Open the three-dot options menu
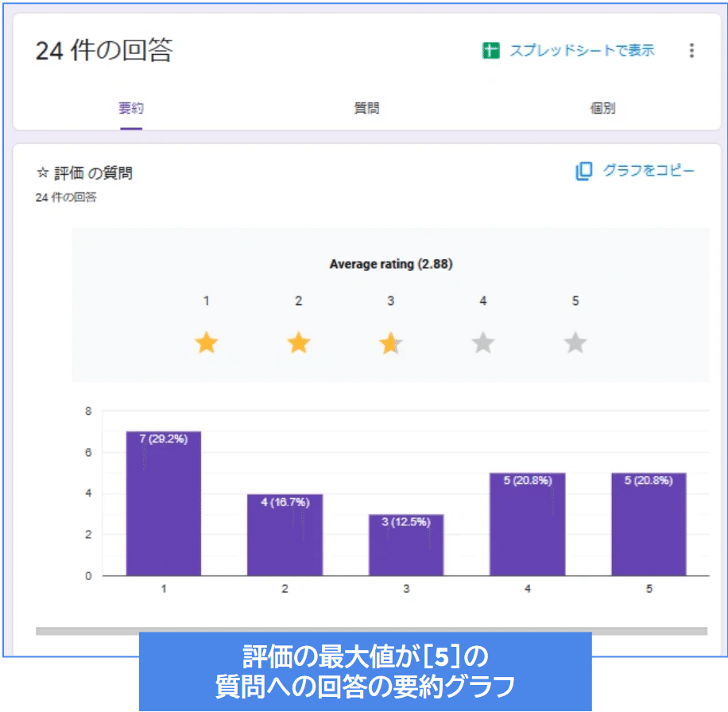The height and width of the screenshot is (712, 728). click(691, 50)
